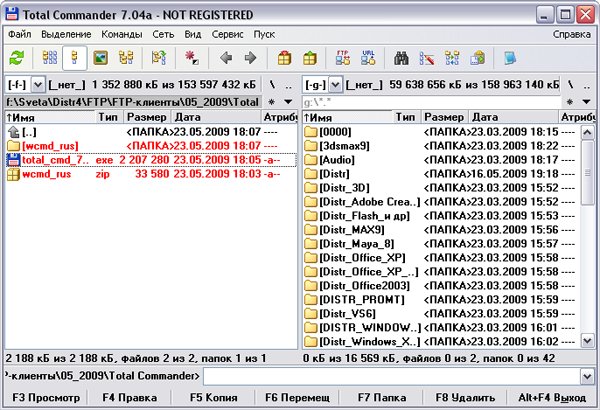Viewport: 600px width, 410px height.
Task: Click the pack files gift-box icon
Action: (285, 58)
